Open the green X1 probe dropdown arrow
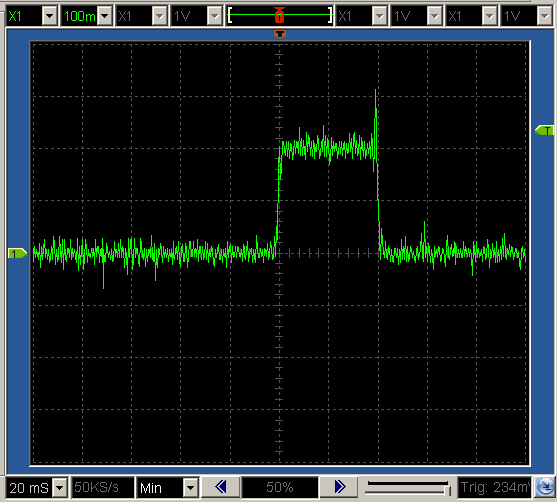The height and width of the screenshot is (502, 557). [x=50, y=16]
